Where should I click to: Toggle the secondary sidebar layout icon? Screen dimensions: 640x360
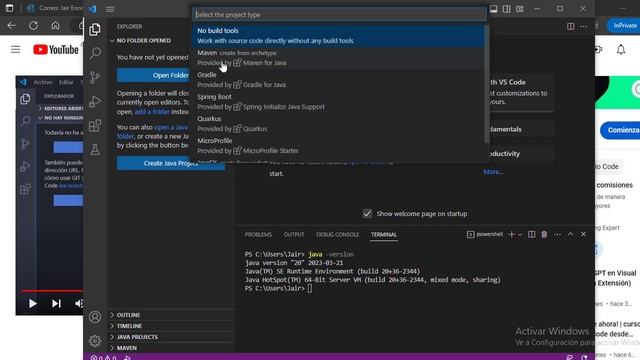coord(507,9)
